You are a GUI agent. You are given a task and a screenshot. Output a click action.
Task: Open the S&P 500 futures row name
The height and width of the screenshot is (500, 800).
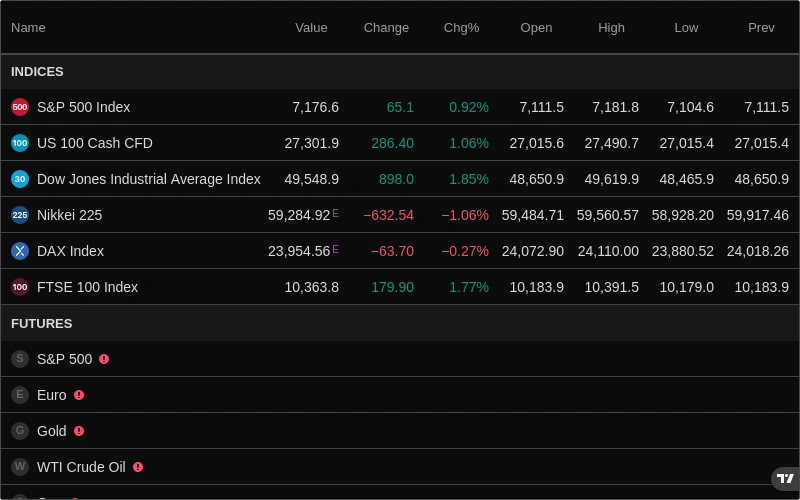tap(65, 359)
